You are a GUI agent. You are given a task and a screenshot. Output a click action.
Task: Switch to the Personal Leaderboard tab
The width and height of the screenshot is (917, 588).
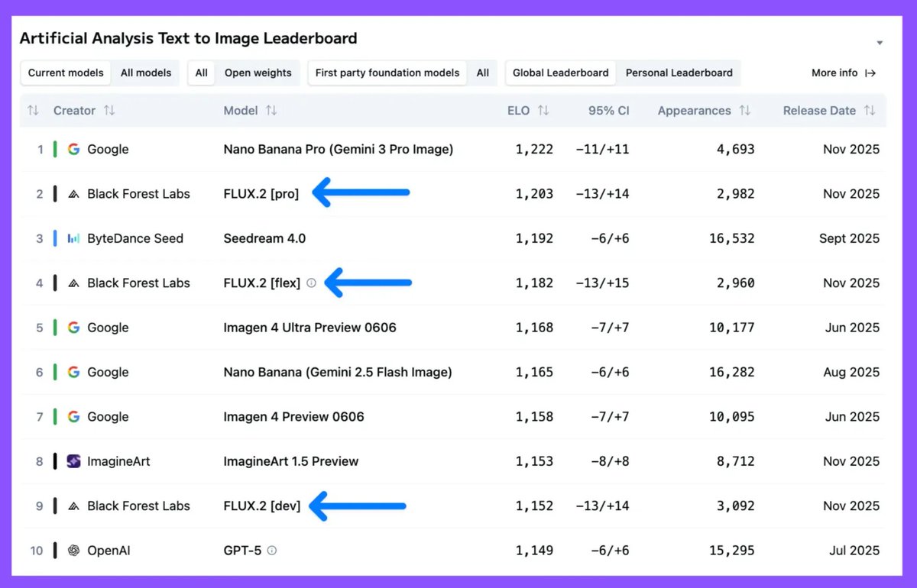[x=679, y=73]
